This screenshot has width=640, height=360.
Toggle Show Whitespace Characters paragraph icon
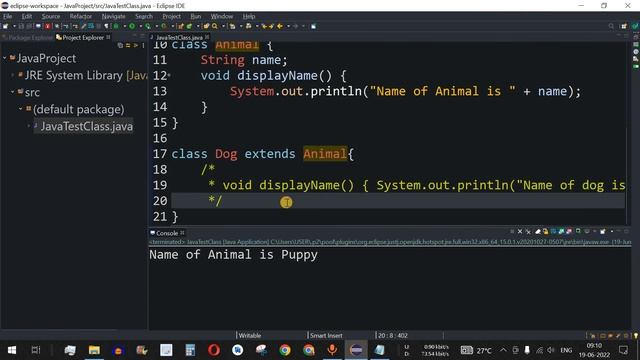(x=106, y=26)
